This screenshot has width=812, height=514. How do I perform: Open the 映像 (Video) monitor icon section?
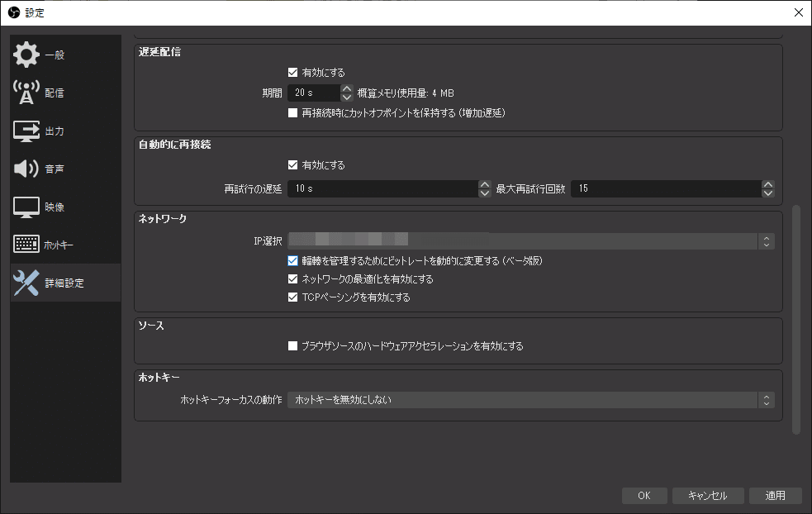click(26, 207)
